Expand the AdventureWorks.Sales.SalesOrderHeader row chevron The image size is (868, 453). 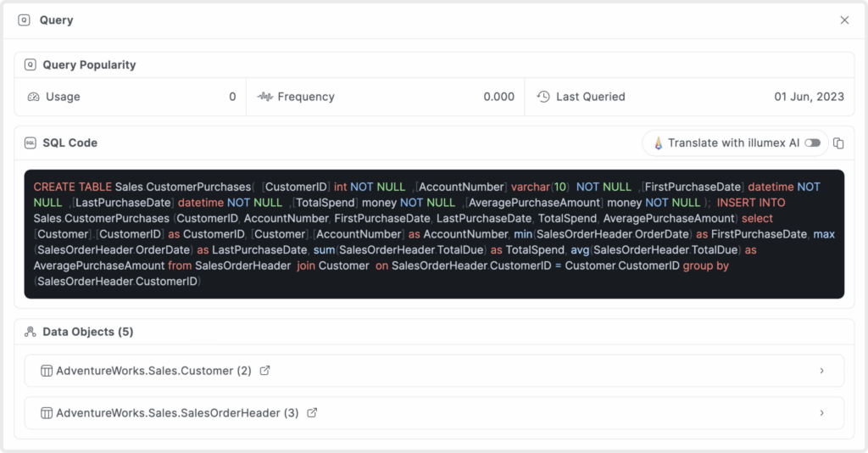[822, 413]
